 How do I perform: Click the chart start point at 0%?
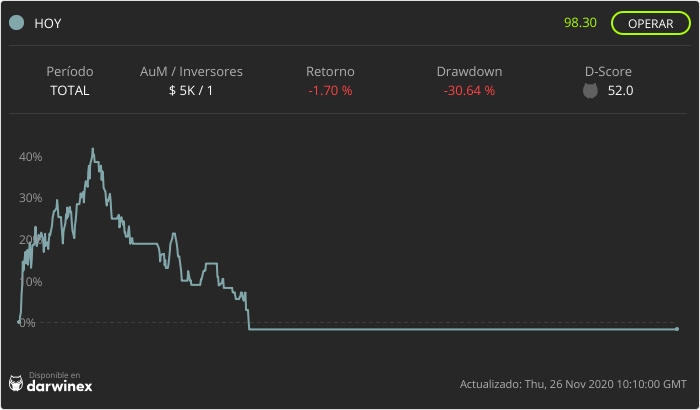click(x=19, y=322)
